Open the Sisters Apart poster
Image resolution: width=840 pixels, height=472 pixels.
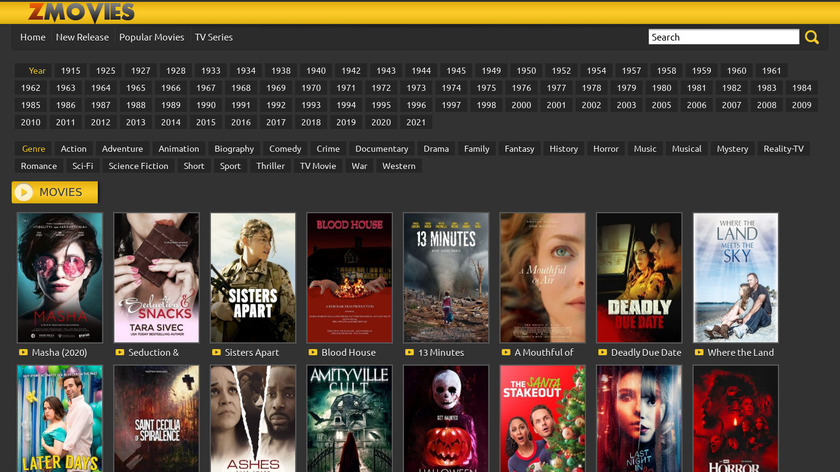[253, 278]
